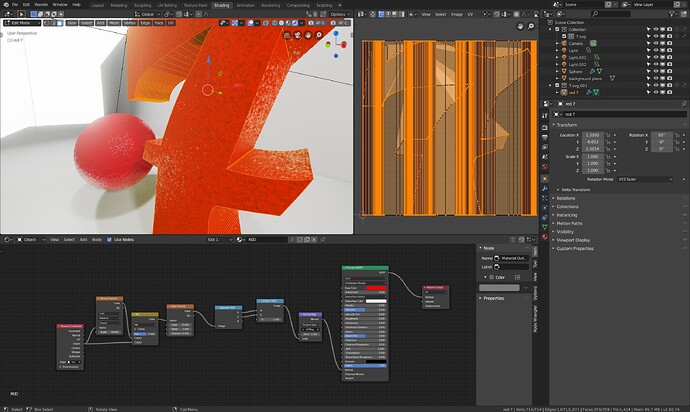Unlink the RED material with X icon

[x=314, y=239]
